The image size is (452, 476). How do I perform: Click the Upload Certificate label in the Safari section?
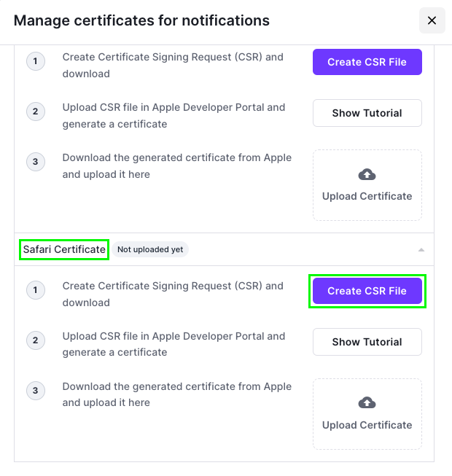pos(367,425)
